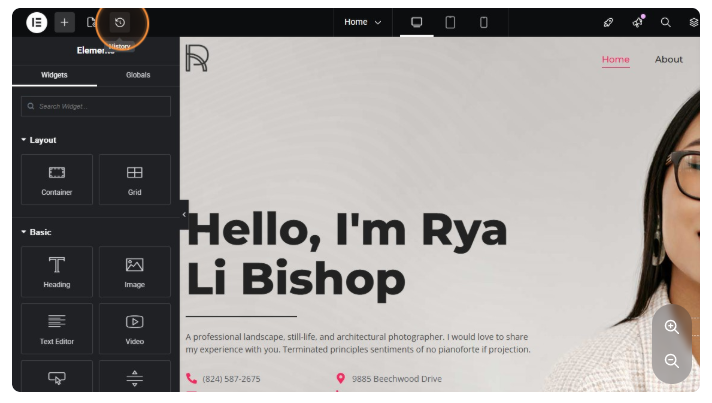Click the About navigation link

click(x=668, y=59)
